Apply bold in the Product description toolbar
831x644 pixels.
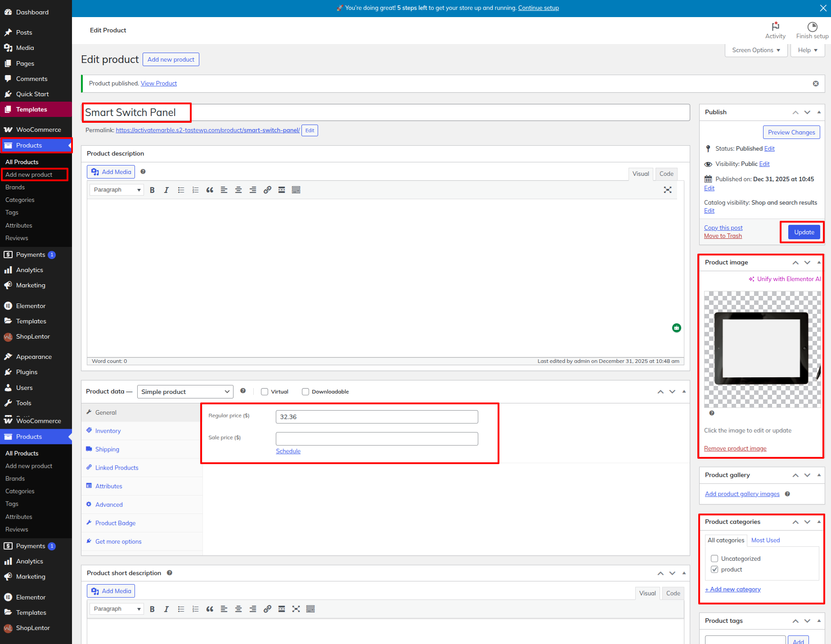pyautogui.click(x=152, y=190)
